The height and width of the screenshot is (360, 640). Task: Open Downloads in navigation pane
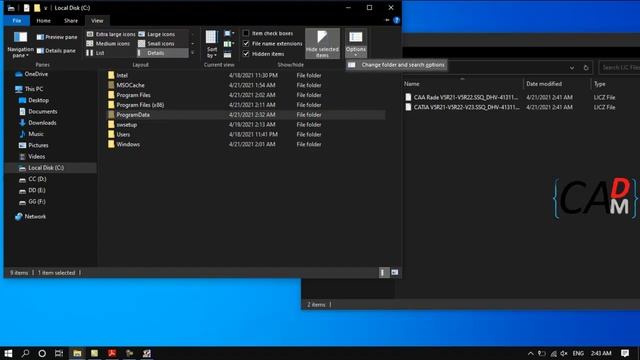pos(38,123)
